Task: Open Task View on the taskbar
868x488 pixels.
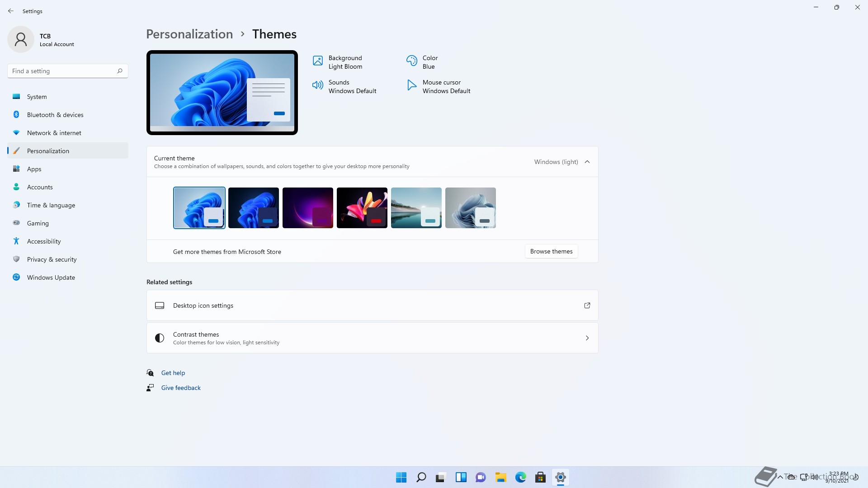Action: coord(441,477)
